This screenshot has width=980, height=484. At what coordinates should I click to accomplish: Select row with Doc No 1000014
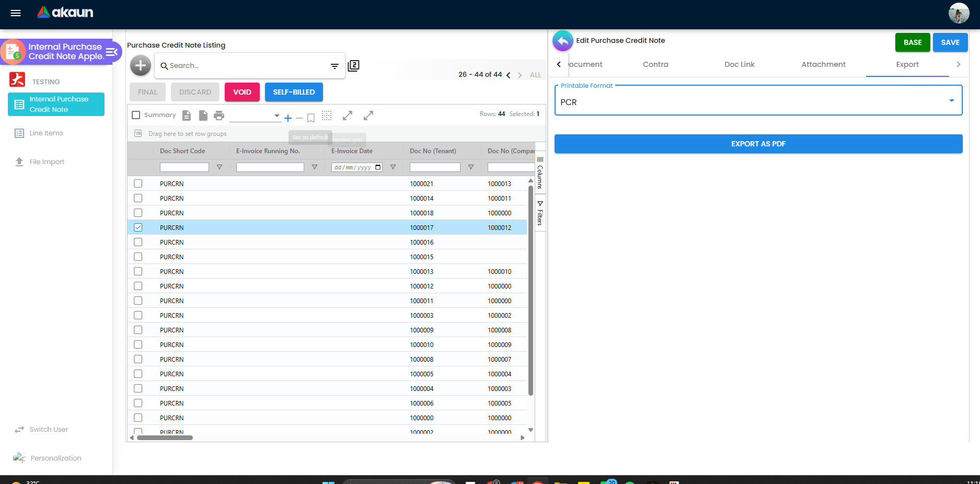point(138,198)
